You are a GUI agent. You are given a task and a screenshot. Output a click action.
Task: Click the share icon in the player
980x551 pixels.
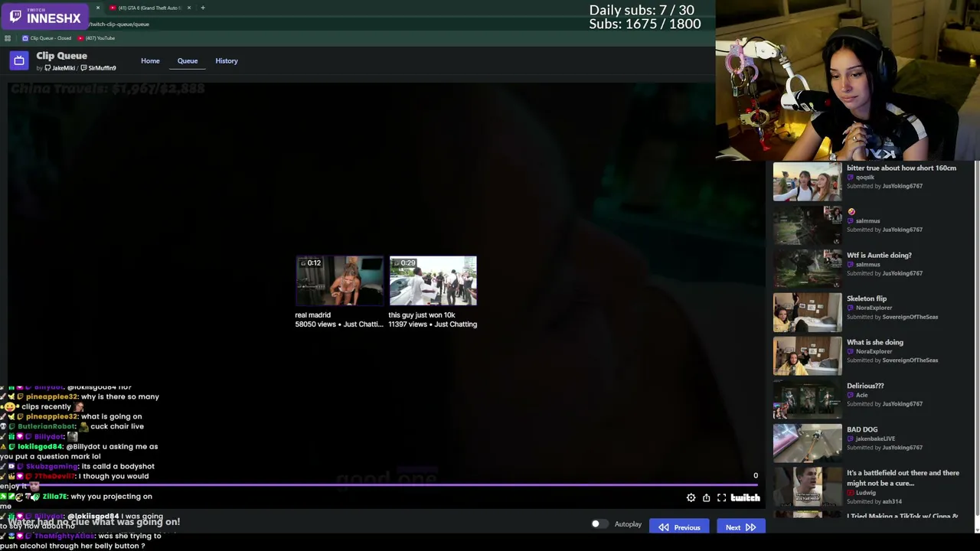706,498
